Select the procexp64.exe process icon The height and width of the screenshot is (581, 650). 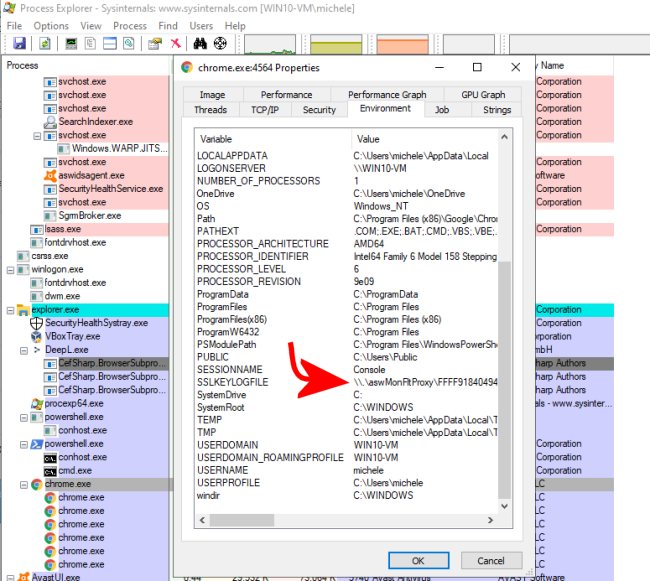[36, 403]
